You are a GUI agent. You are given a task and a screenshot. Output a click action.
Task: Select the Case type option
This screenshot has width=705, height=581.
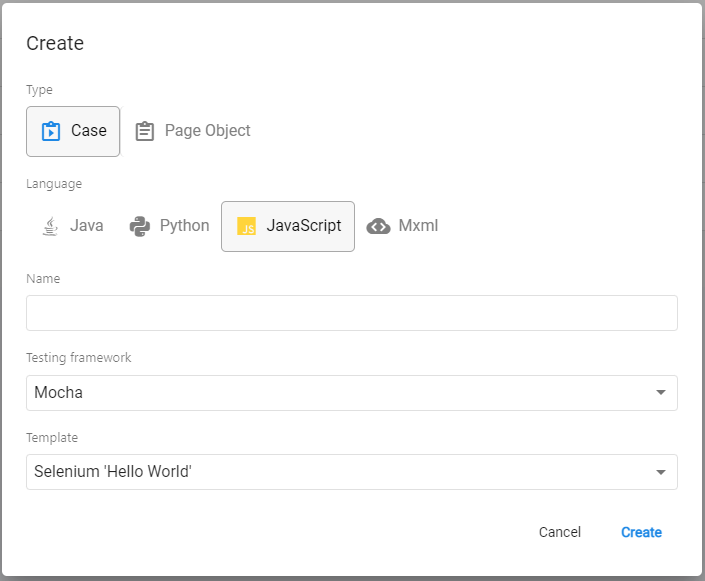[x=73, y=131]
